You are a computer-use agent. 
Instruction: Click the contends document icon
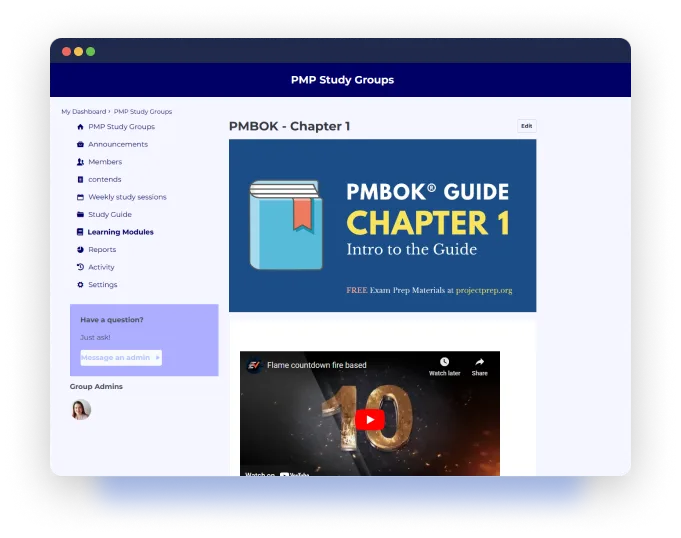click(80, 179)
